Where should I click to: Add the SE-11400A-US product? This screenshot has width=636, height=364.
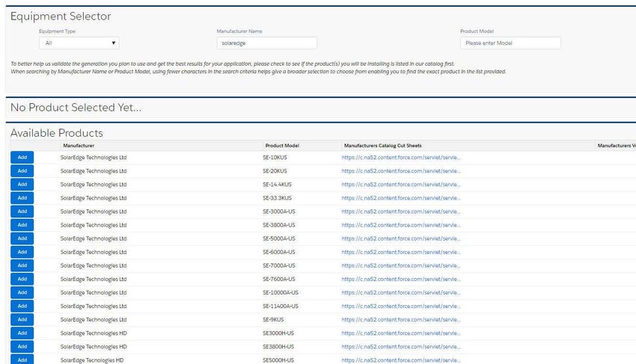22,306
